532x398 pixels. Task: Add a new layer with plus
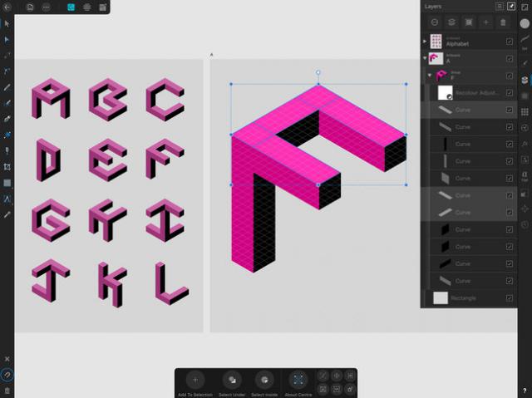(x=485, y=22)
